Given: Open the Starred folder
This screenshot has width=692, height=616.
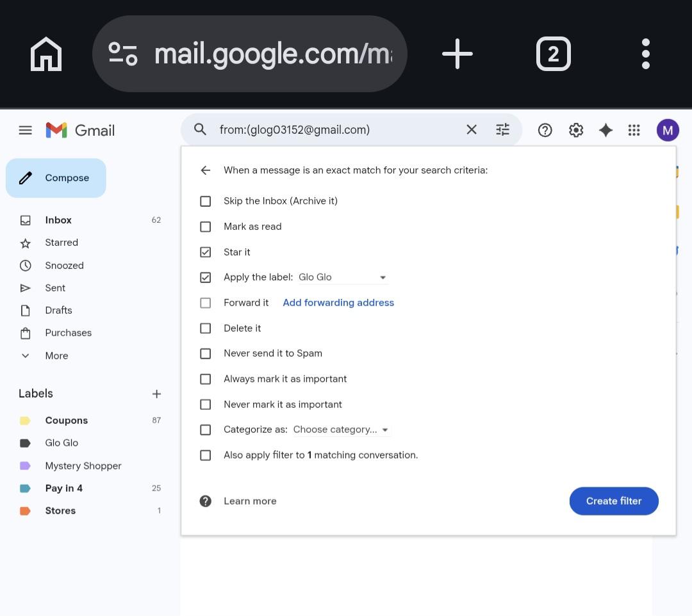Looking at the screenshot, I should (x=62, y=243).
